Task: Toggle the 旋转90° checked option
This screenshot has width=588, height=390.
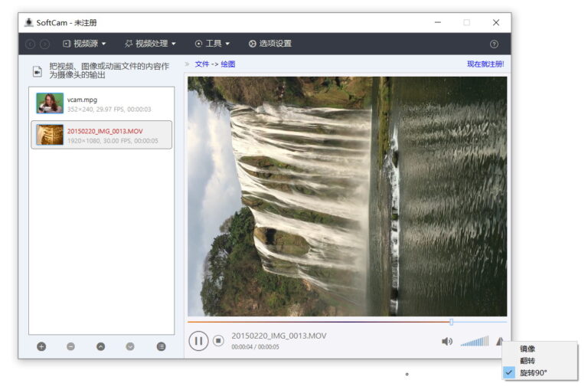Action: coord(533,373)
